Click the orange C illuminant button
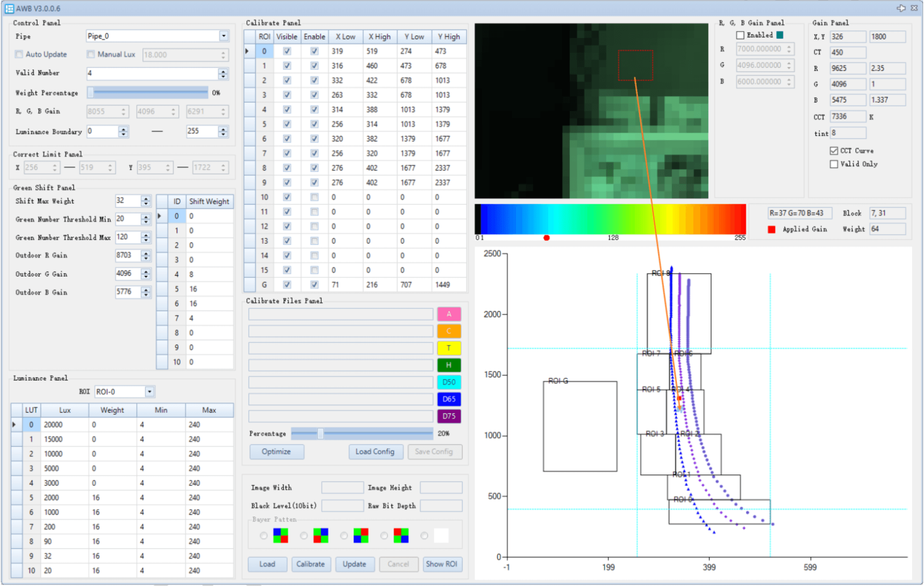Screen dimensions: 924x586 [449, 331]
